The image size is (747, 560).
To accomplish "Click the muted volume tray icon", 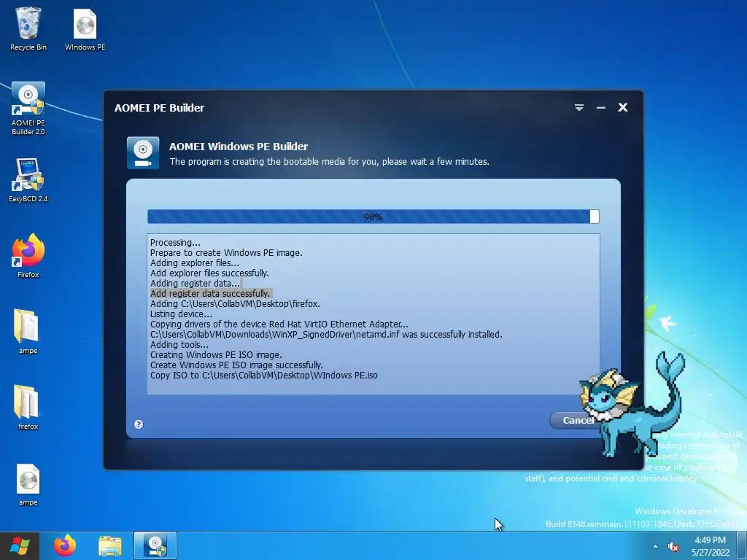I will pos(673,546).
